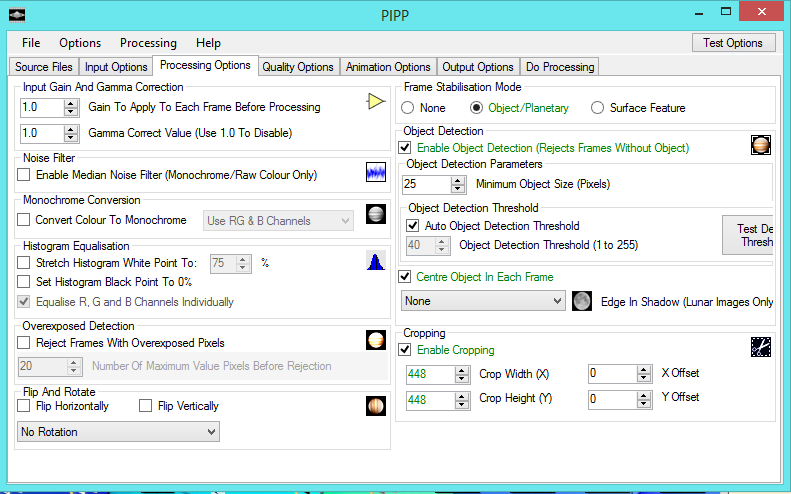791x494 pixels.
Task: Decrease Y Offset stepper
Action: pyautogui.click(x=644, y=405)
